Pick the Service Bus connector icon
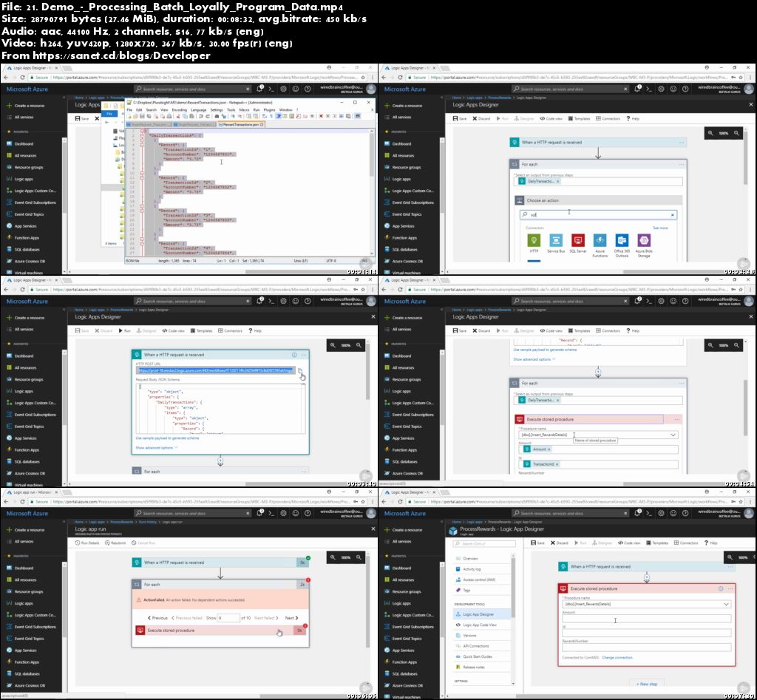 click(556, 240)
